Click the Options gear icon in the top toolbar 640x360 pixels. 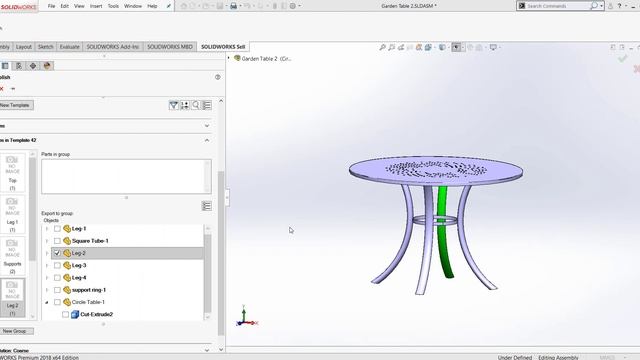(x=293, y=6)
